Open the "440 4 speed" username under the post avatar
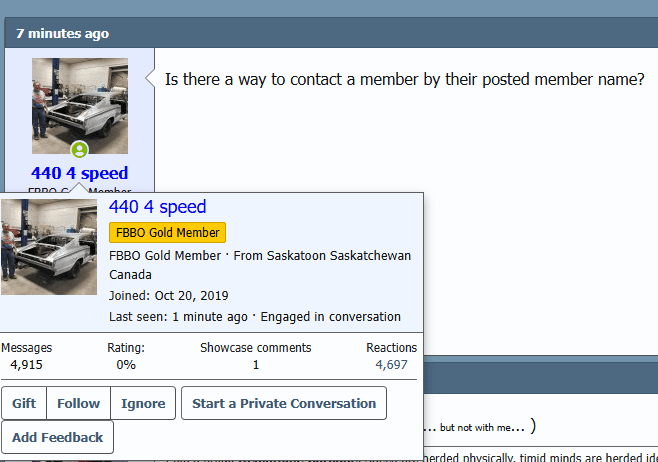This screenshot has width=658, height=462. [x=80, y=173]
